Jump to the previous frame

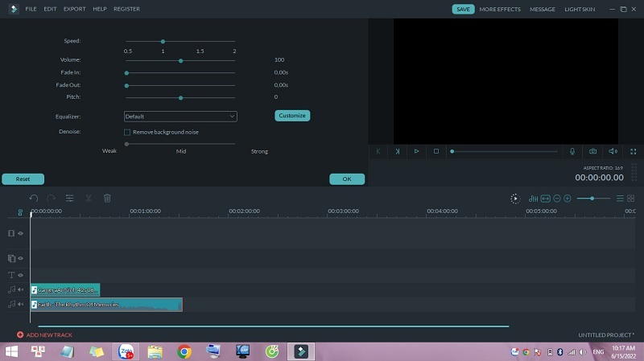click(378, 151)
